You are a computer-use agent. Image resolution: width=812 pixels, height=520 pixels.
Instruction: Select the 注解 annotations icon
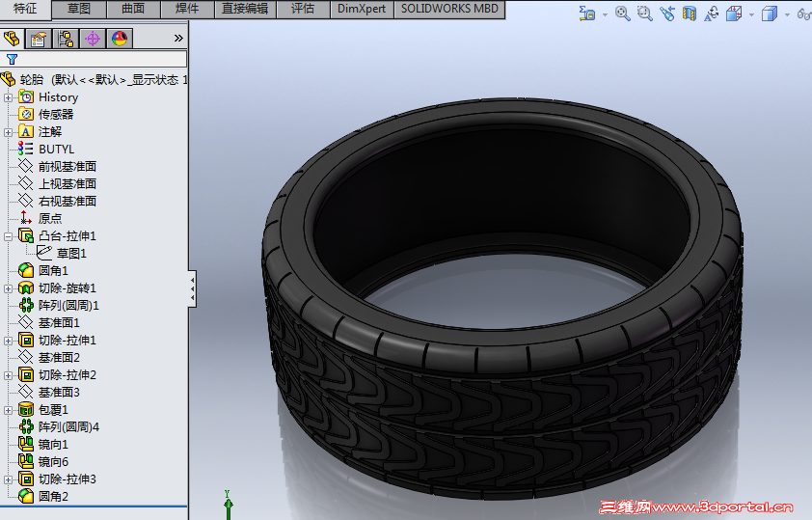(x=26, y=131)
